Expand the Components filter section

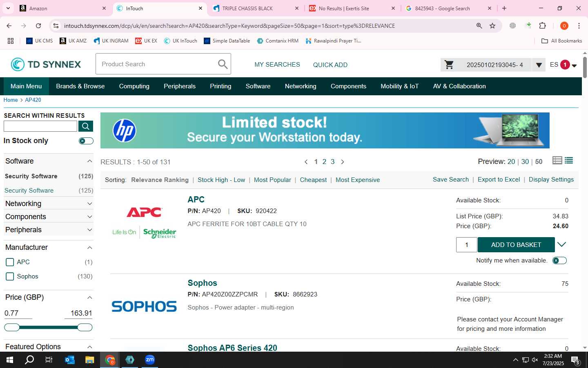click(90, 217)
